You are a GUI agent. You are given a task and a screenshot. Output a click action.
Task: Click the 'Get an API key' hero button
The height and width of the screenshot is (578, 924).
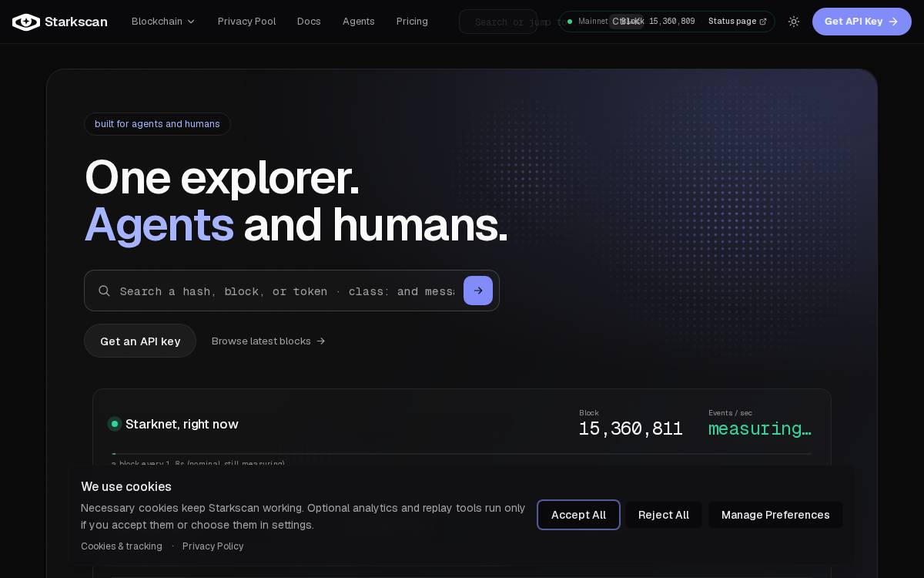pos(140,341)
